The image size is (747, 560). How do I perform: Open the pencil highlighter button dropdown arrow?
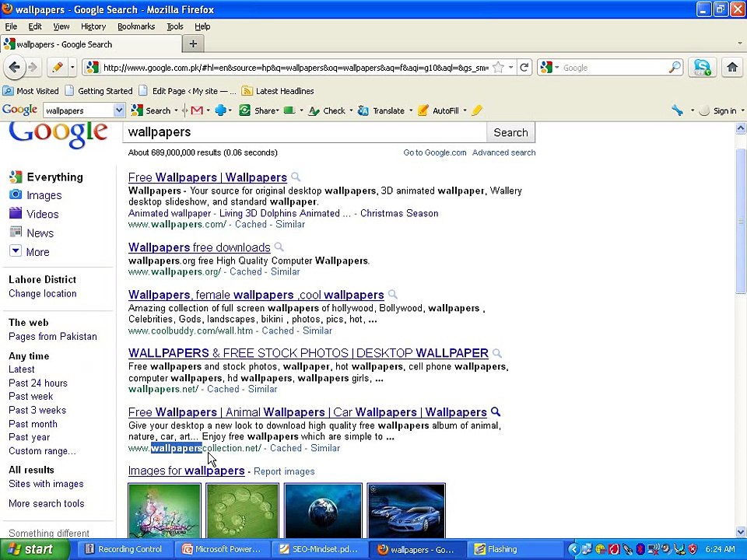tap(72, 68)
